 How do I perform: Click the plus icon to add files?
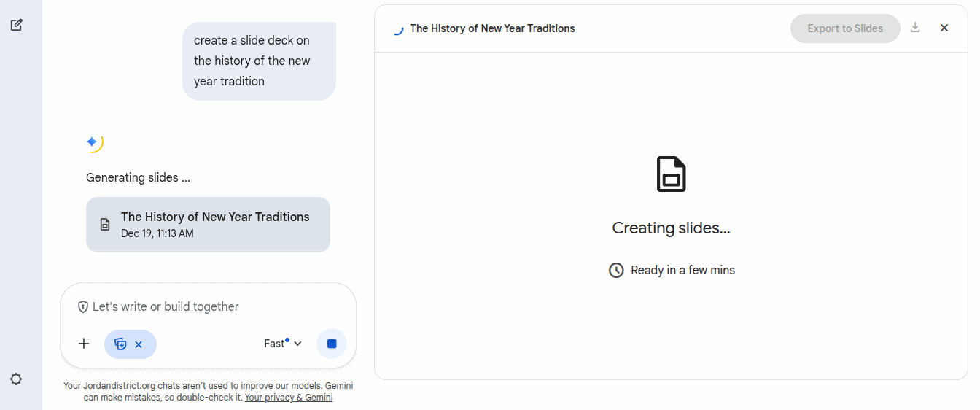tap(84, 344)
